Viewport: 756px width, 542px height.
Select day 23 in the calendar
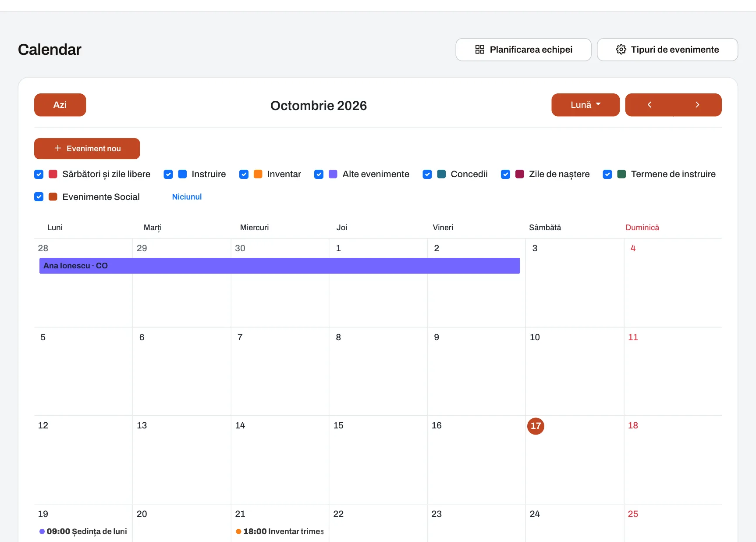[437, 514]
